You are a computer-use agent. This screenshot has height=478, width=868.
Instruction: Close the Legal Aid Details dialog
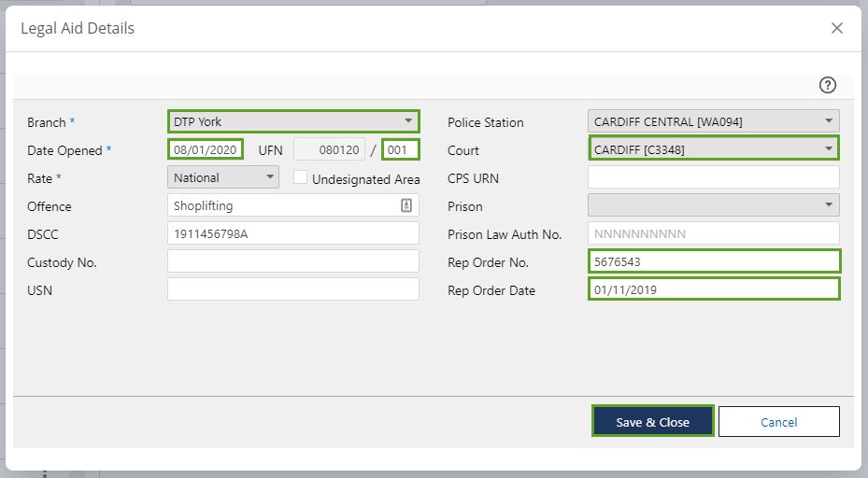tap(837, 28)
